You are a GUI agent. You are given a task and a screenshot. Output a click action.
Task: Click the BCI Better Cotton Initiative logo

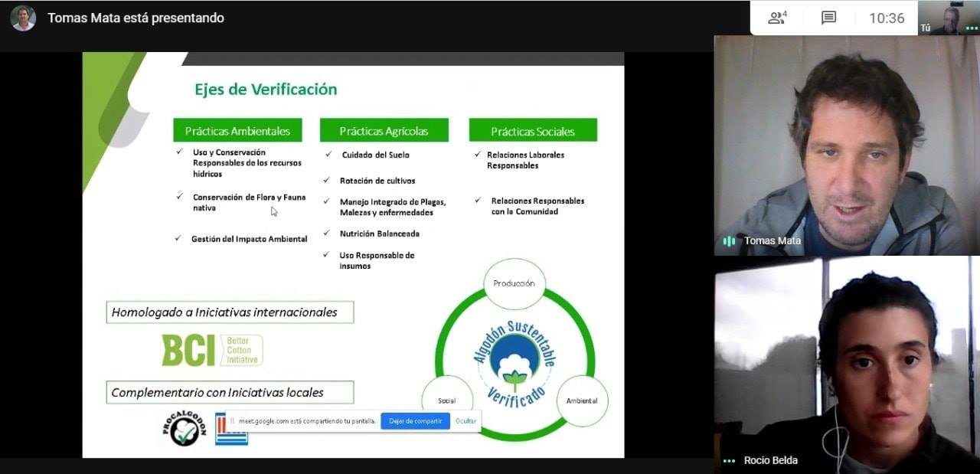[212, 350]
